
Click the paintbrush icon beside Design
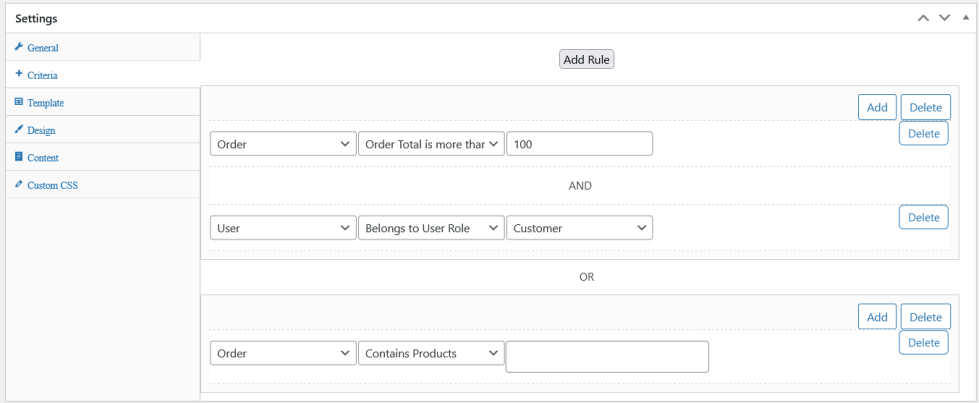tap(19, 130)
